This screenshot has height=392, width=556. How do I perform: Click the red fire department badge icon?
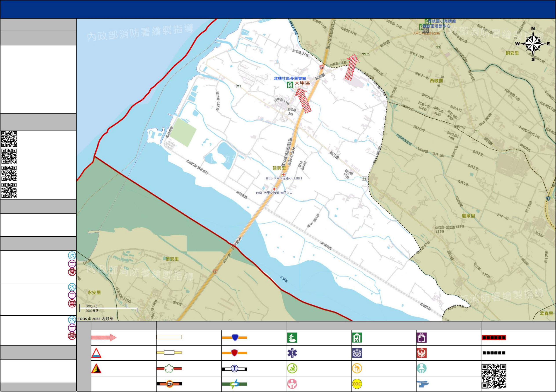[x=422, y=353]
